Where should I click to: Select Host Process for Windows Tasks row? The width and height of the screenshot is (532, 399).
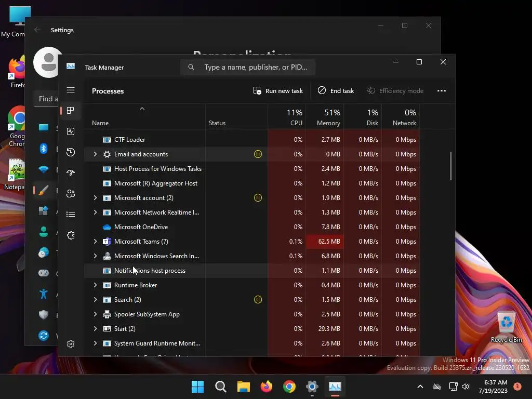(x=252, y=169)
